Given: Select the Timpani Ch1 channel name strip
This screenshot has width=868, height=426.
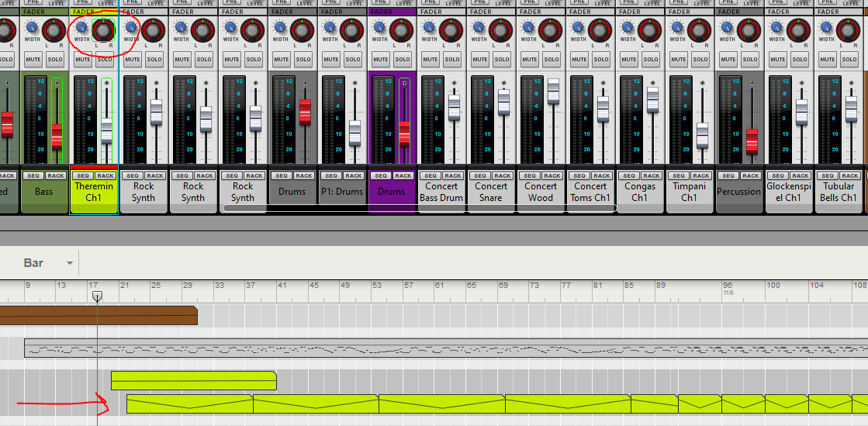Looking at the screenshot, I should pos(689,192).
